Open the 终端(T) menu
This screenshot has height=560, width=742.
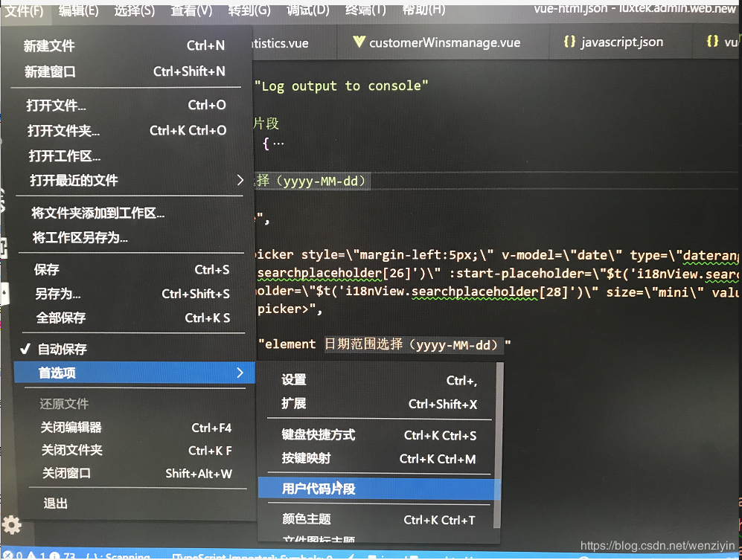[x=366, y=10]
